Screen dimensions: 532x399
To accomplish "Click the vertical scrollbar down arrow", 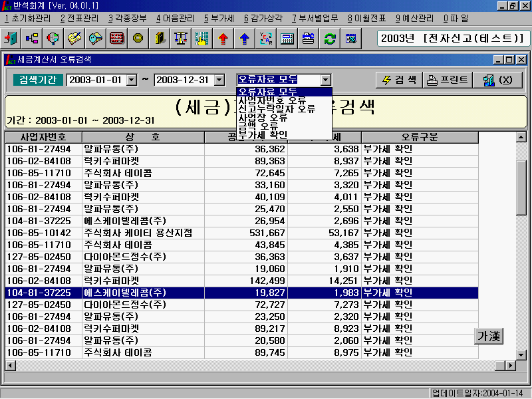I will [521, 354].
